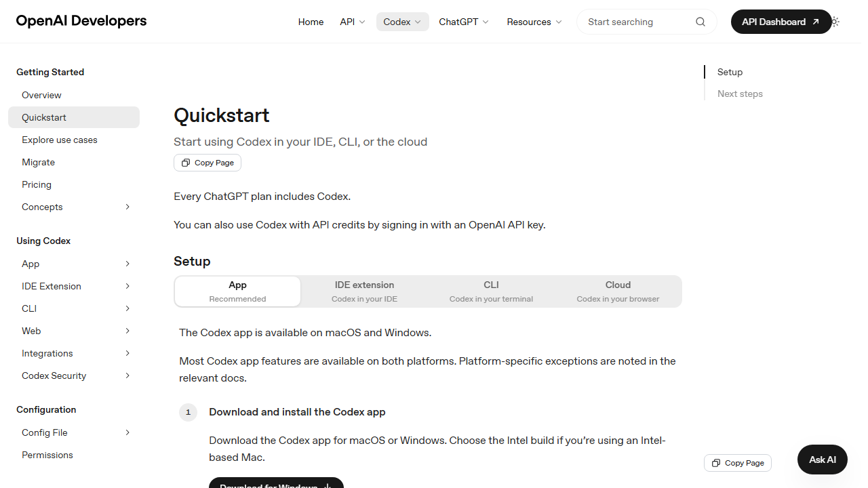Expand the Concepts sidebar section
Image resolution: width=868 pixels, height=488 pixels.
point(127,207)
